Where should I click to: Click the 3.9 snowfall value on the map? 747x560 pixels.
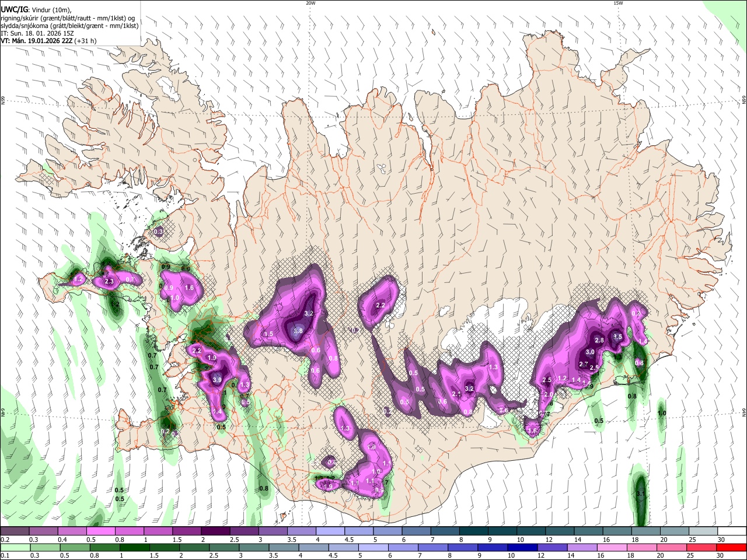coord(217,380)
